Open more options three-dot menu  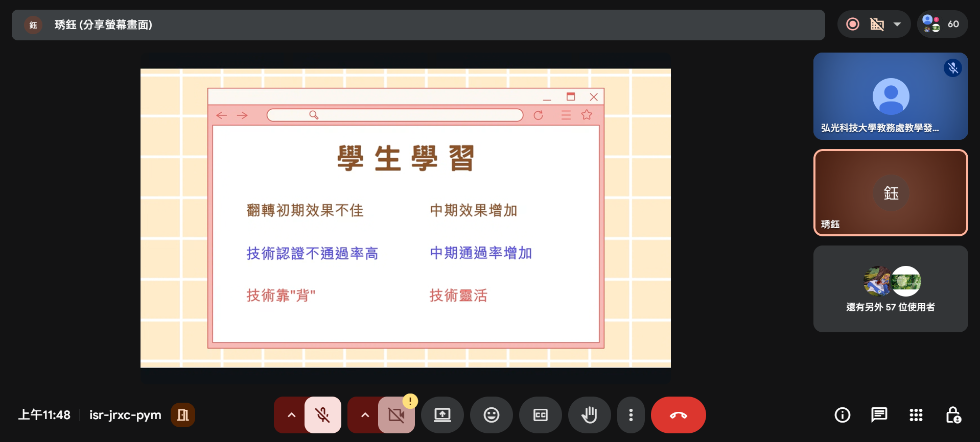pos(631,415)
